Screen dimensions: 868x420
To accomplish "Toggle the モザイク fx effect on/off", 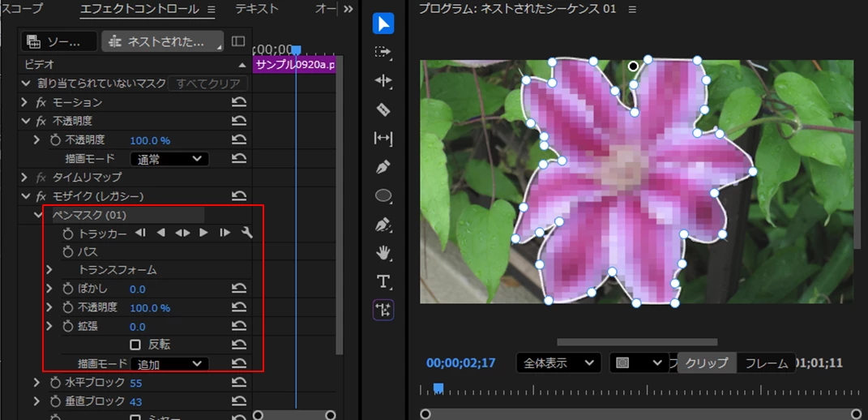I will pos(41,196).
